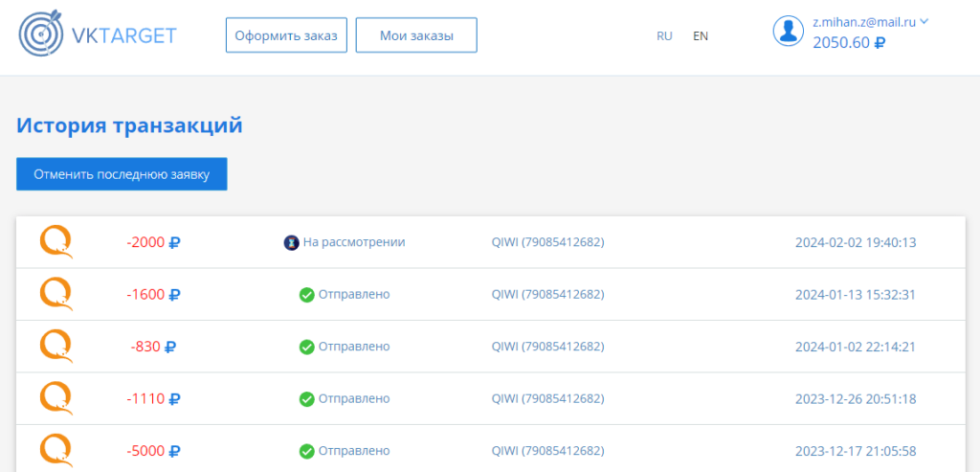Switch language to EN
This screenshot has height=472, width=980.
tap(701, 36)
